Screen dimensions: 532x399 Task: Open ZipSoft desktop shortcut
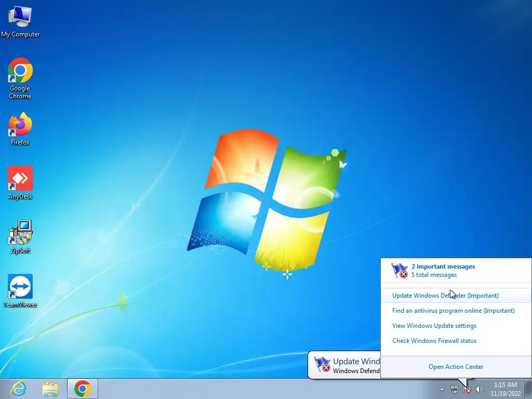[20, 236]
